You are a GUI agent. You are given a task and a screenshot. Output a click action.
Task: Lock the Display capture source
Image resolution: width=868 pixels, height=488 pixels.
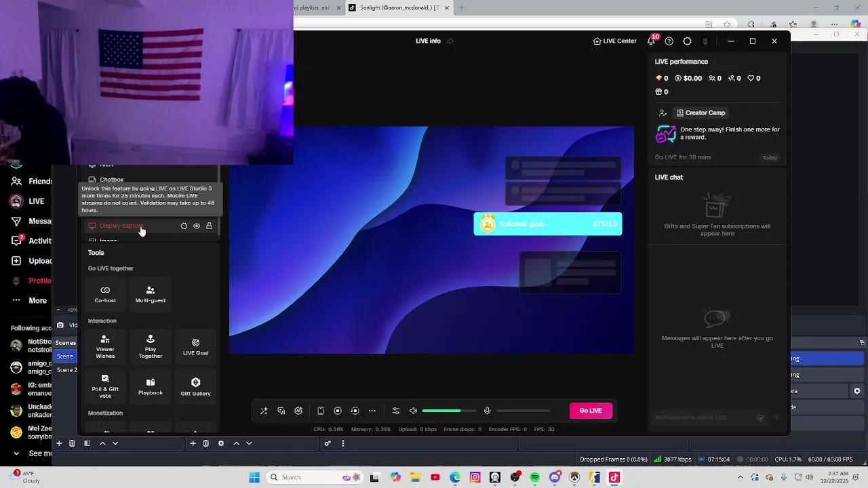210,226
